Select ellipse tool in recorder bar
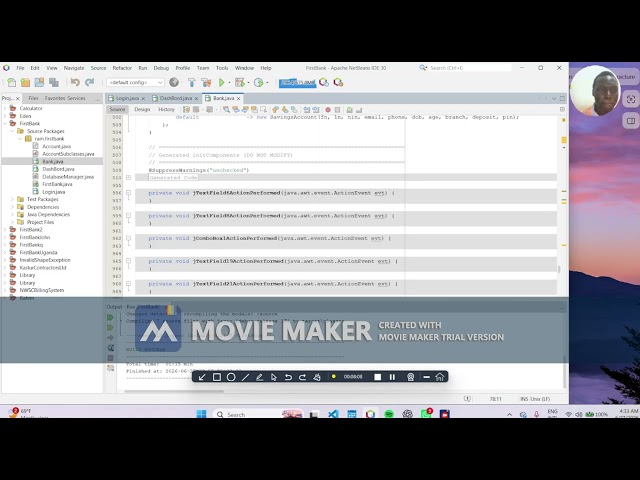 point(231,377)
